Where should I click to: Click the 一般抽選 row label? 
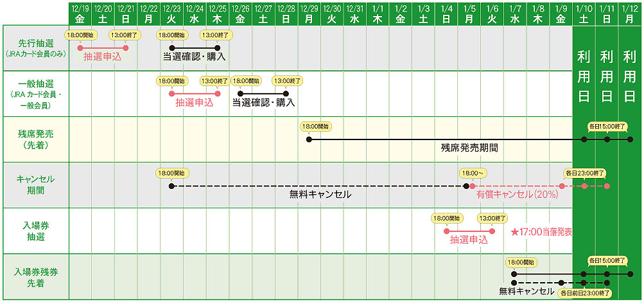click(36, 94)
